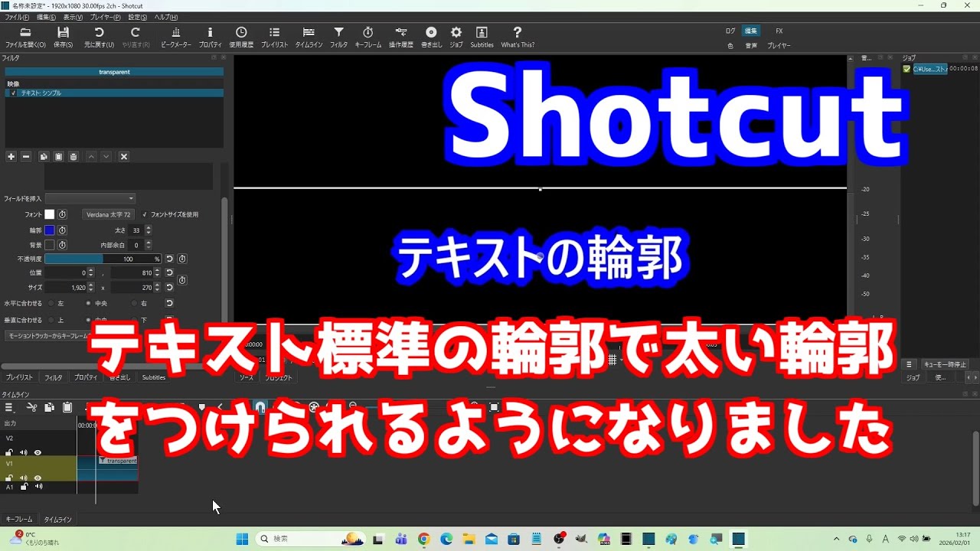Open the white フォント color swatch

click(x=50, y=214)
